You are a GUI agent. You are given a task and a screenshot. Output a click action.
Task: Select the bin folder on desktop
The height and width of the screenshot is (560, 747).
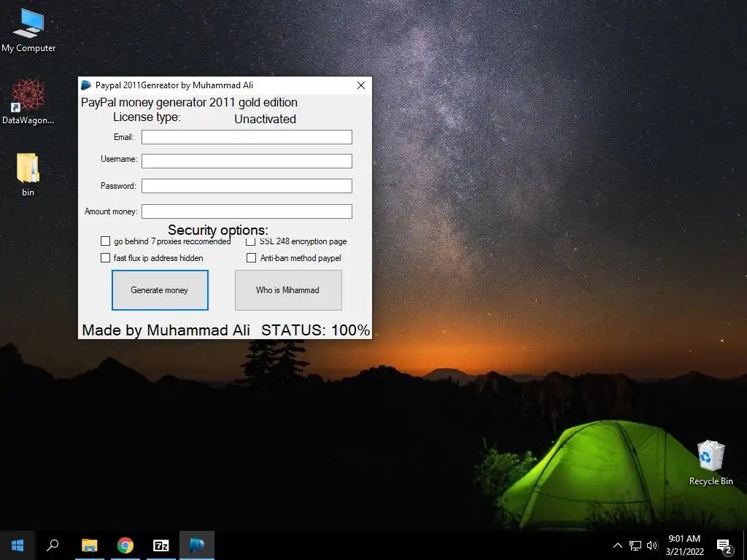click(28, 174)
